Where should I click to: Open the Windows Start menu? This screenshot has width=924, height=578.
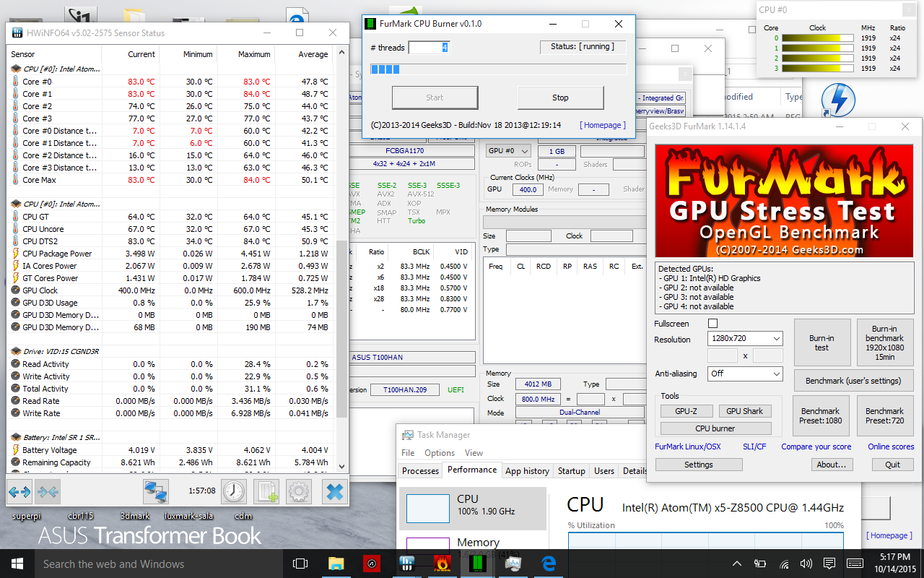(x=16, y=564)
